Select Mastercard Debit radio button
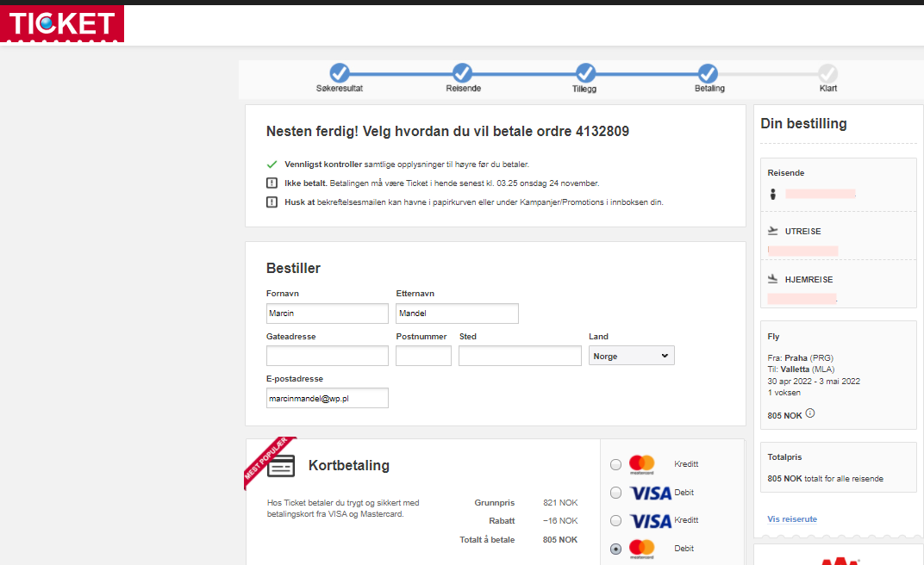Screen dimensions: 924x565 [615, 549]
